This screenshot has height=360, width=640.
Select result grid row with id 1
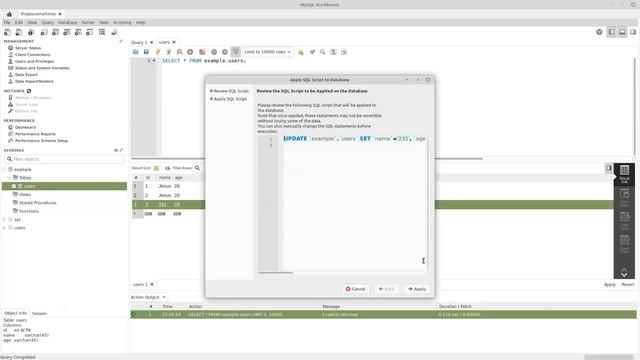(x=168, y=186)
